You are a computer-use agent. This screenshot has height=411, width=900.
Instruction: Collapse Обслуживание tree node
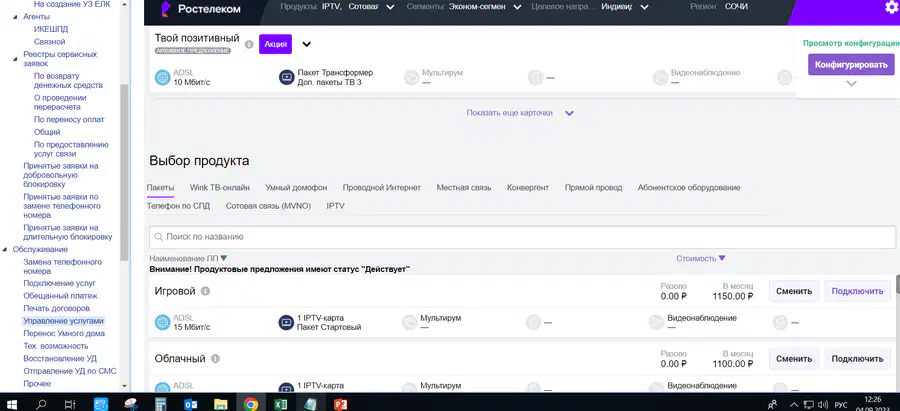click(x=6, y=249)
